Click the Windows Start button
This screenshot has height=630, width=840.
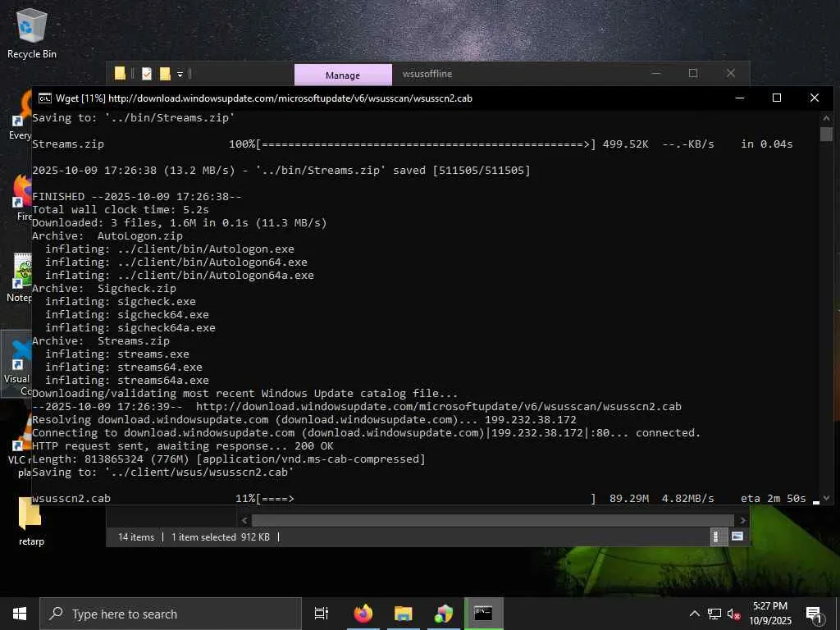(x=20, y=614)
